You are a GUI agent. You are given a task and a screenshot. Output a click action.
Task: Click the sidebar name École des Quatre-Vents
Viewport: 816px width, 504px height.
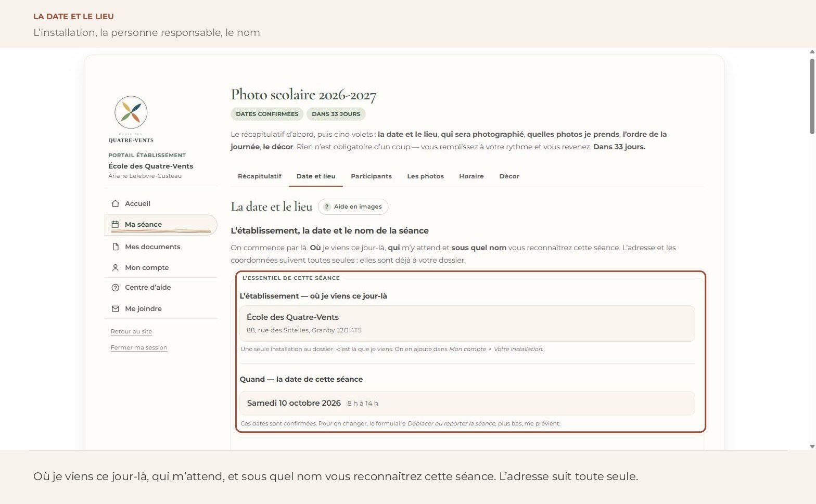click(151, 166)
